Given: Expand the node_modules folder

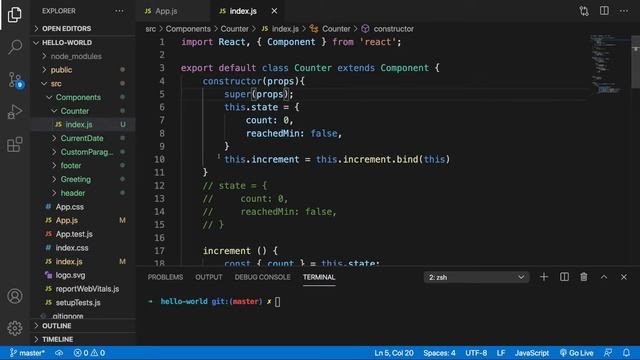Looking at the screenshot, I should (83, 56).
